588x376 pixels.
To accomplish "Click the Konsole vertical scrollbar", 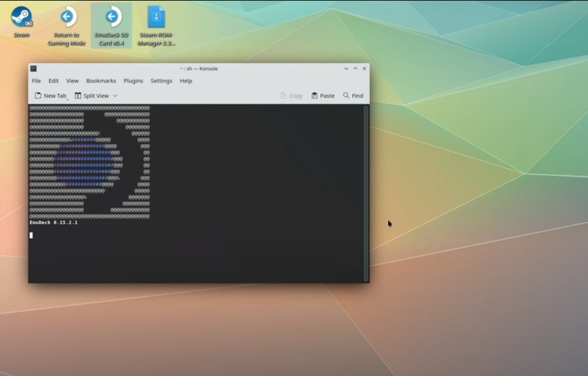I will click(366, 193).
